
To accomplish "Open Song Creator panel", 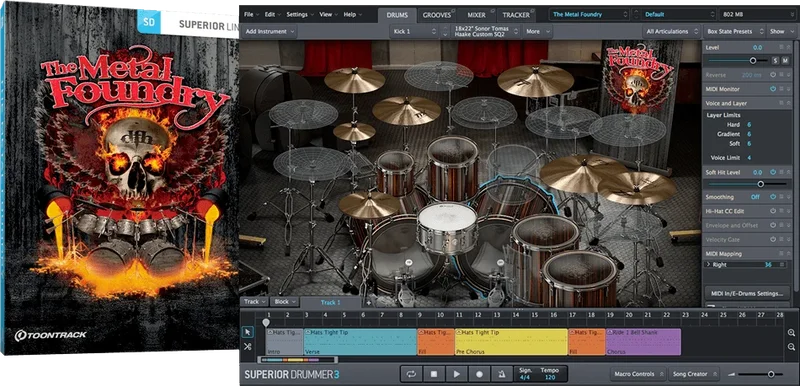I will click(x=694, y=374).
